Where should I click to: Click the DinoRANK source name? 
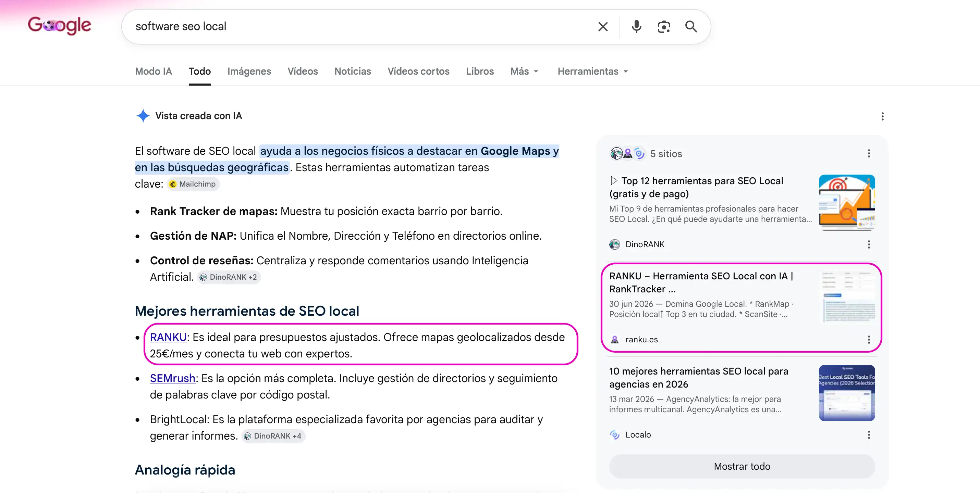point(645,244)
